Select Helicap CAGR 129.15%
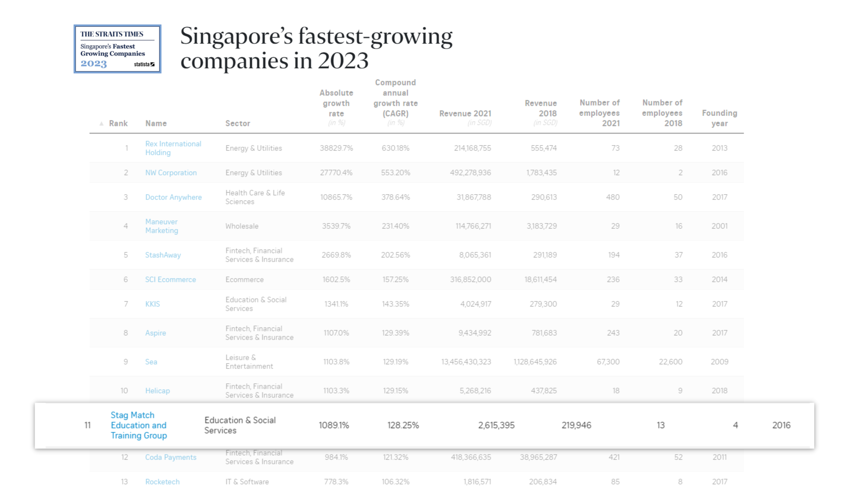The height and width of the screenshot is (488, 868). click(x=396, y=391)
